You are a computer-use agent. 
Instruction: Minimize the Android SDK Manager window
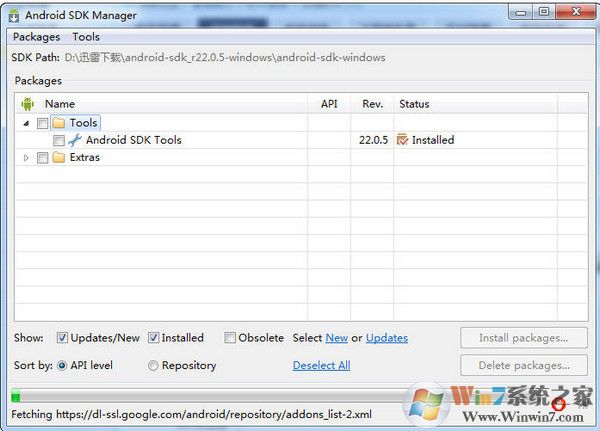point(520,13)
